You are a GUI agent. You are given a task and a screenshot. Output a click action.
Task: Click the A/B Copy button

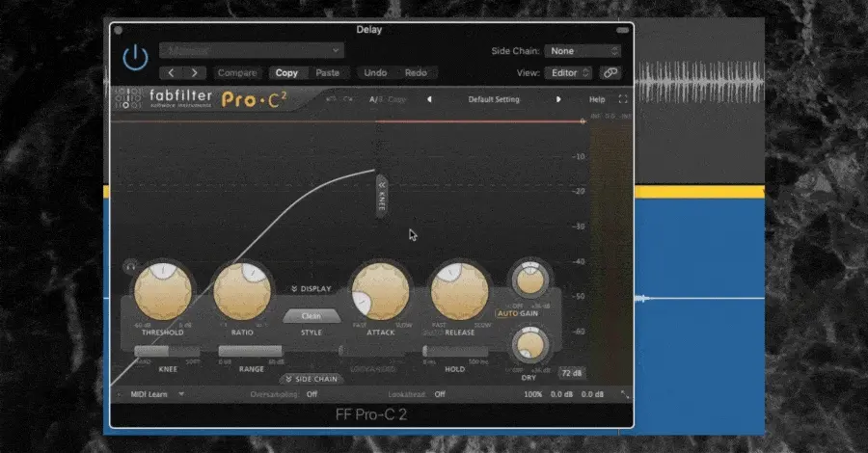point(397,99)
